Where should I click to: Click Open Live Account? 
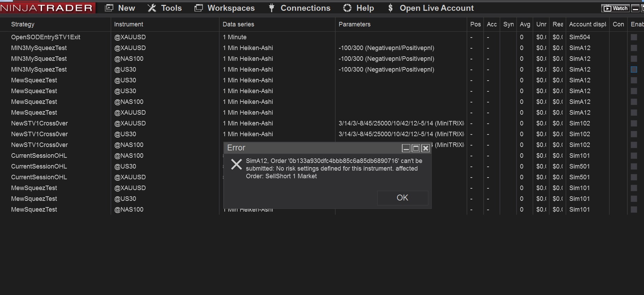coord(431,8)
